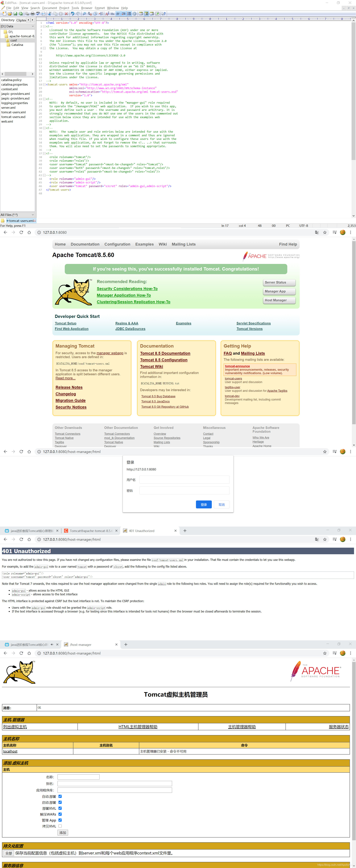Click back arrow in the 401 Unauthorized browser
Image resolution: width=356 pixels, height=868 pixels.
(5, 539)
